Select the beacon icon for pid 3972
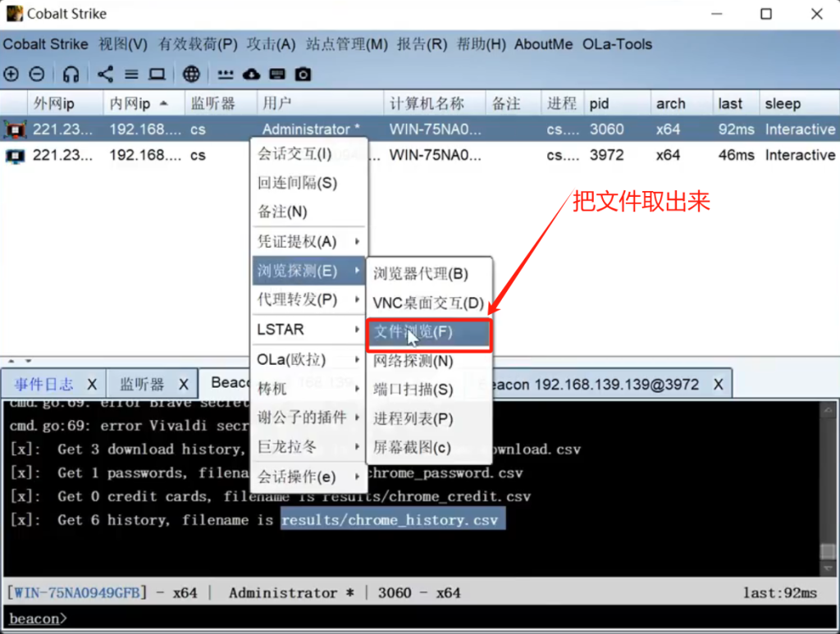The image size is (840, 634). click(15, 156)
